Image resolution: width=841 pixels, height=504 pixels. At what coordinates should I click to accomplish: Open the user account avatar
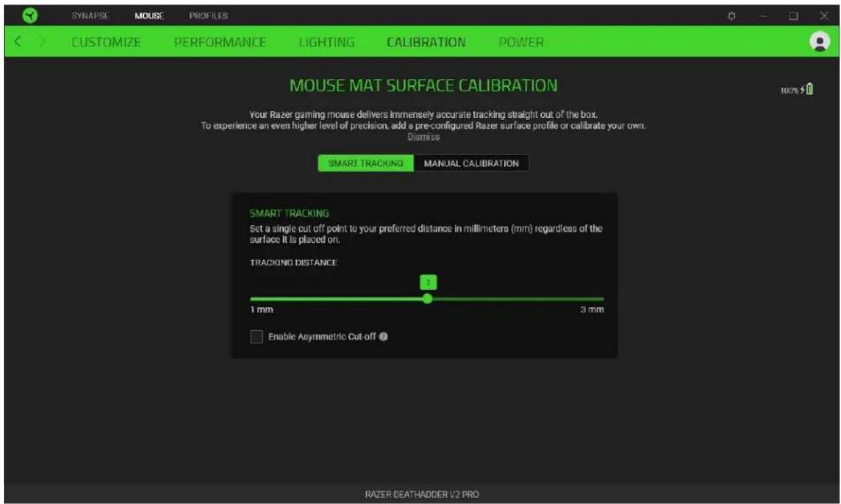[x=820, y=42]
